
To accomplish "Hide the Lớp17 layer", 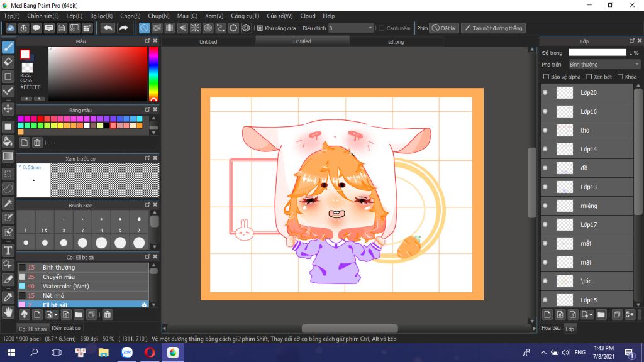I will pos(545,224).
